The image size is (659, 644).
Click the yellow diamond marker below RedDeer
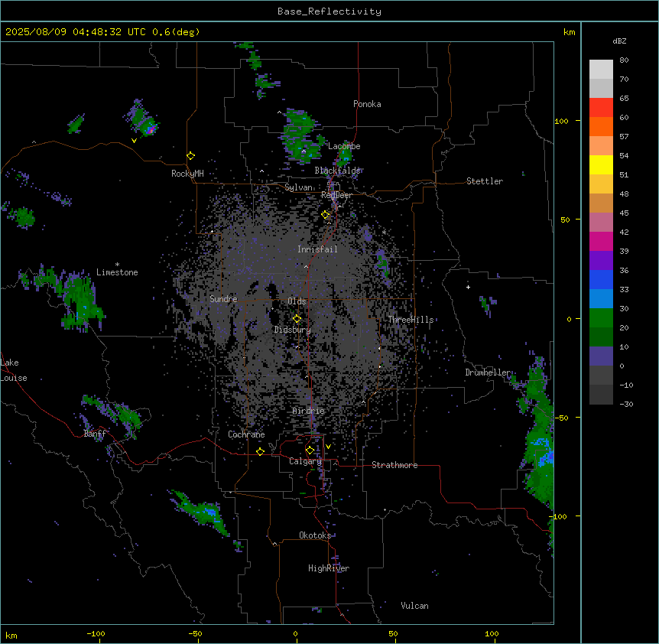326,215
